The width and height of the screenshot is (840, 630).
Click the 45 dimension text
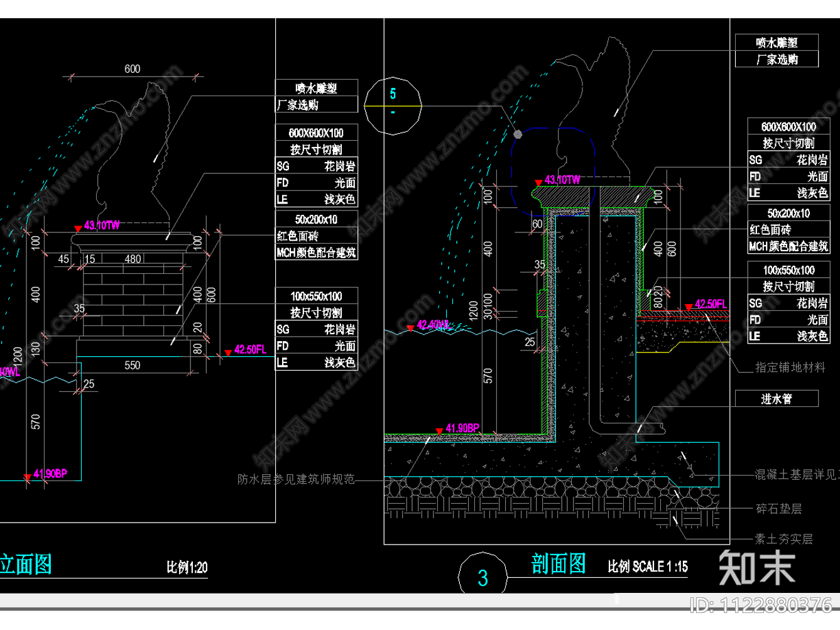(63, 259)
